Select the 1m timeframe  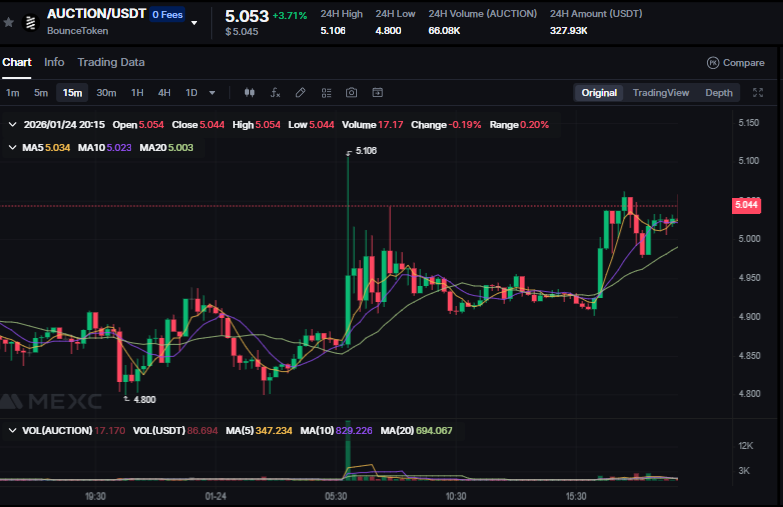12,93
